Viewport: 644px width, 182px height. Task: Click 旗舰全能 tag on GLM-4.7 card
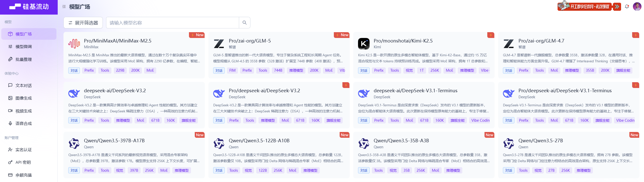click(623, 70)
